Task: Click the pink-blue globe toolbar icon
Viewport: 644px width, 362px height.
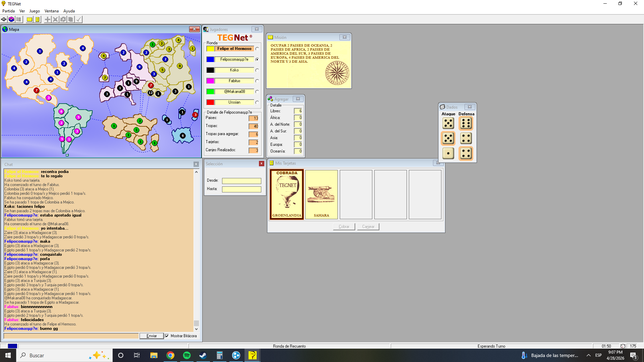Action: pos(11,19)
